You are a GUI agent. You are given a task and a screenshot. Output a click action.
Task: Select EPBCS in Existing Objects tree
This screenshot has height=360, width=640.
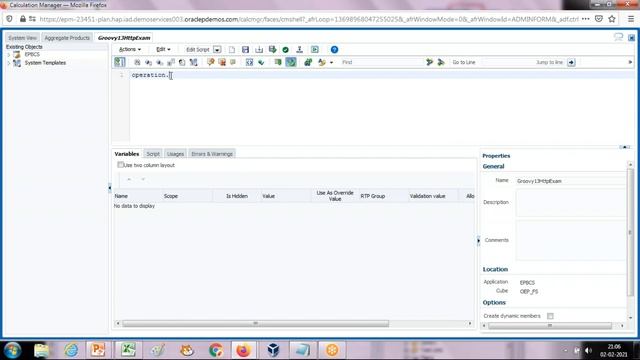click(32, 54)
